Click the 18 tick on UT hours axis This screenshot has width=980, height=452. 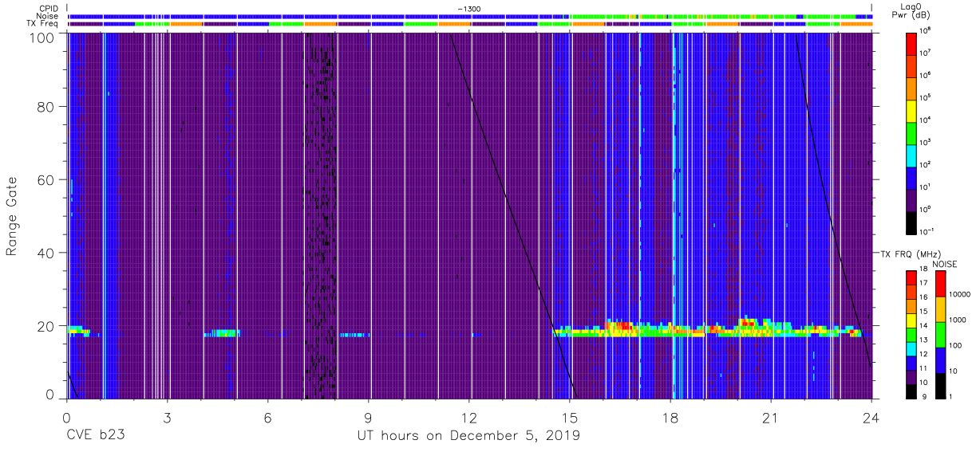pyautogui.click(x=670, y=418)
